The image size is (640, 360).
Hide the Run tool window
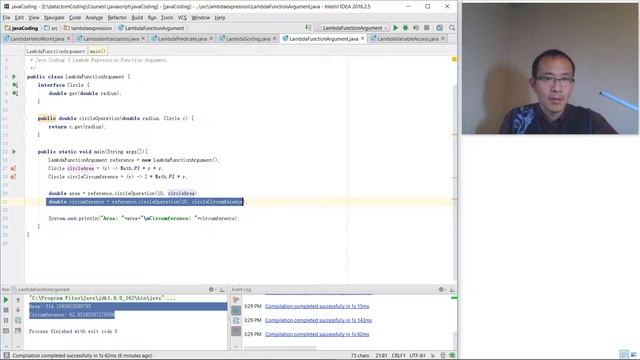222,289
